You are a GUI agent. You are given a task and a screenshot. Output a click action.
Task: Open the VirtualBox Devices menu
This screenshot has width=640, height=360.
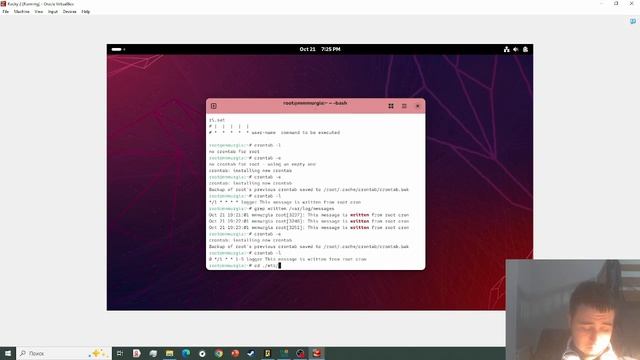[x=69, y=12]
